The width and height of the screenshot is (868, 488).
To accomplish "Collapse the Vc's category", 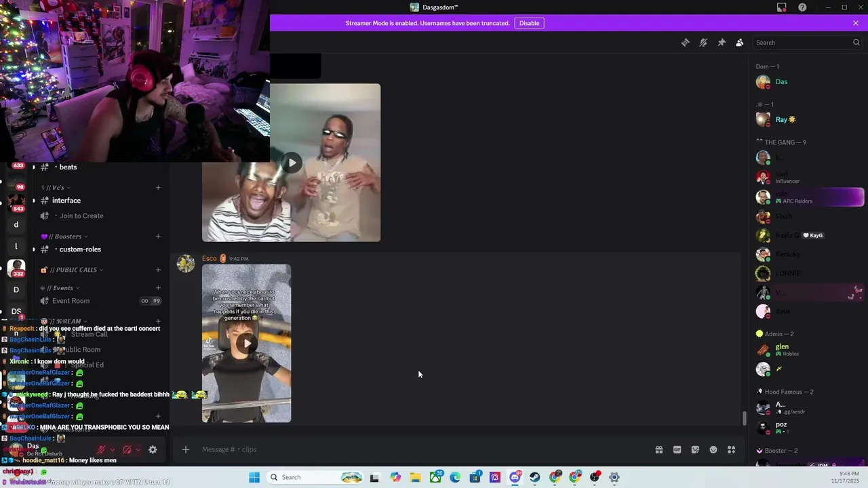I will 56,188.
